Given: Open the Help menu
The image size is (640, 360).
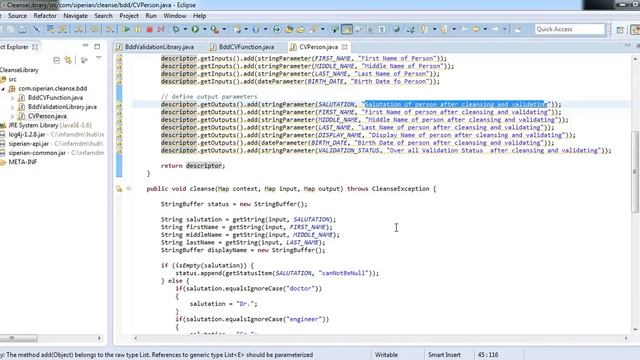Looking at the screenshot, I should tap(199, 16).
